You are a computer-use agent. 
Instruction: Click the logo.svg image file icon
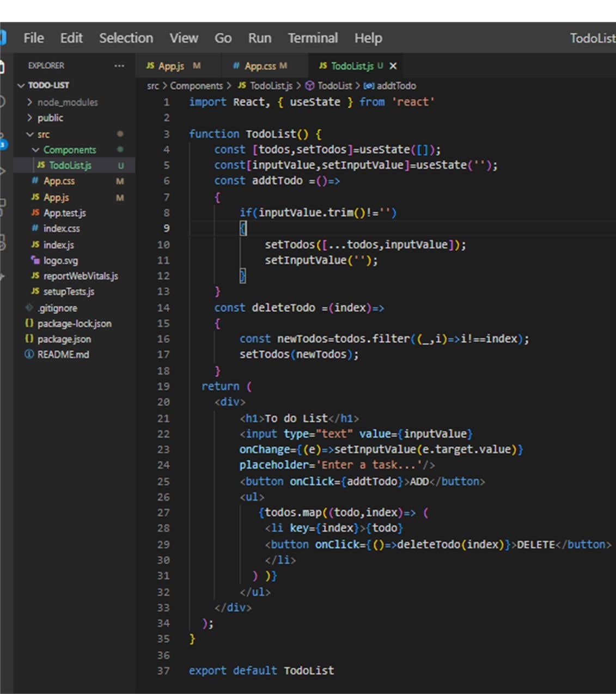click(35, 260)
